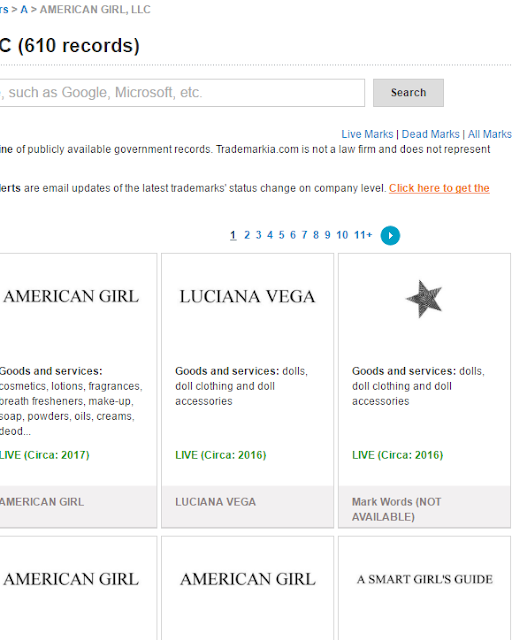Select 'Mark Words (NOT AVAILABLE)' footer
512x640 pixels.
pyautogui.click(x=396, y=509)
